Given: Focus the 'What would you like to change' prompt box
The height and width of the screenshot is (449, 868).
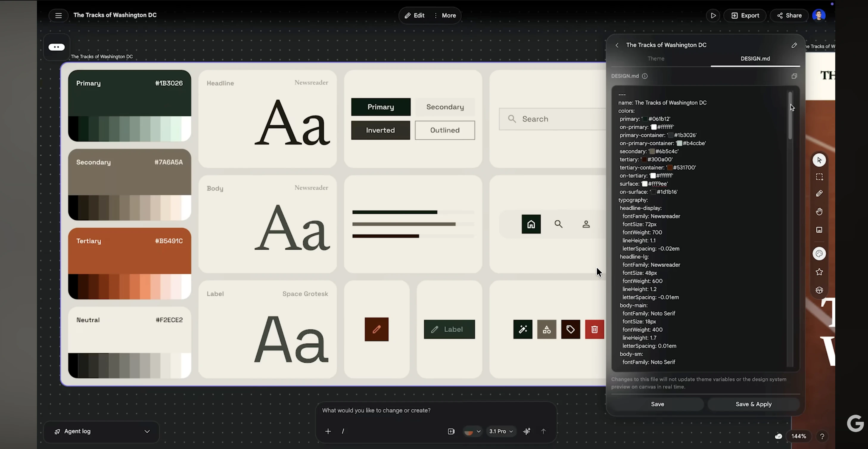Looking at the screenshot, I should point(436,411).
